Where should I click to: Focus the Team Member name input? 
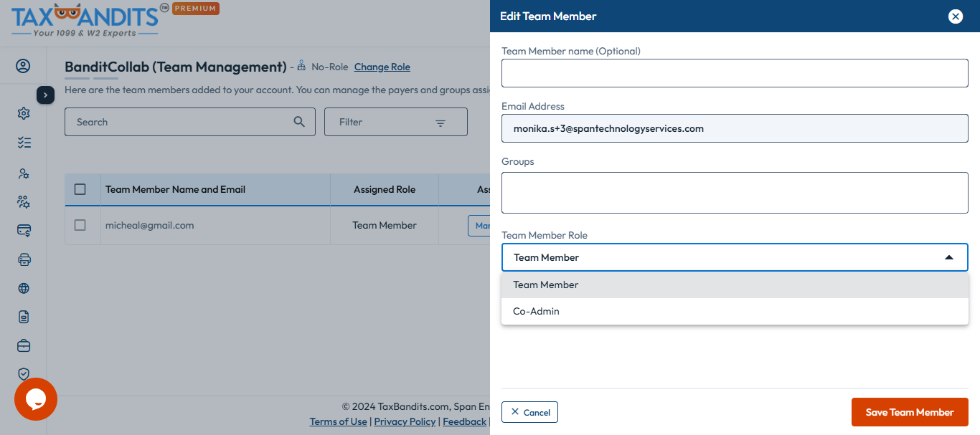735,73
